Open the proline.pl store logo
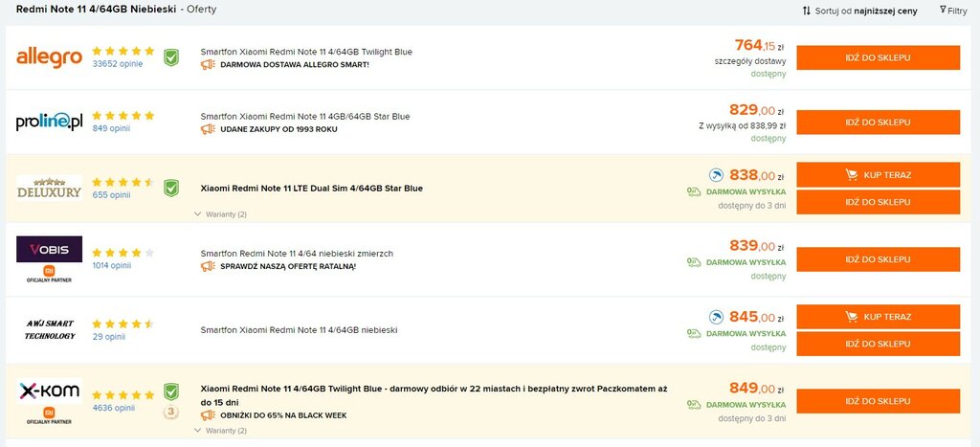This screenshot has height=447, width=980. click(x=50, y=122)
